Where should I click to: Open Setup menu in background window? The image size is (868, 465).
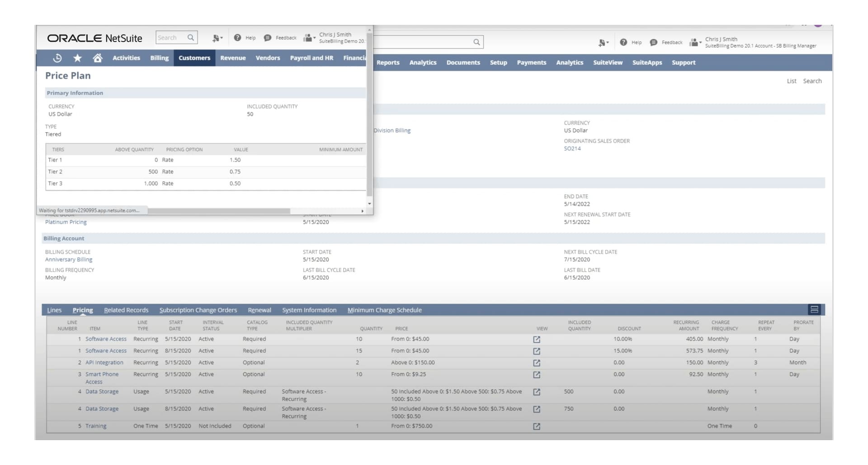point(498,62)
